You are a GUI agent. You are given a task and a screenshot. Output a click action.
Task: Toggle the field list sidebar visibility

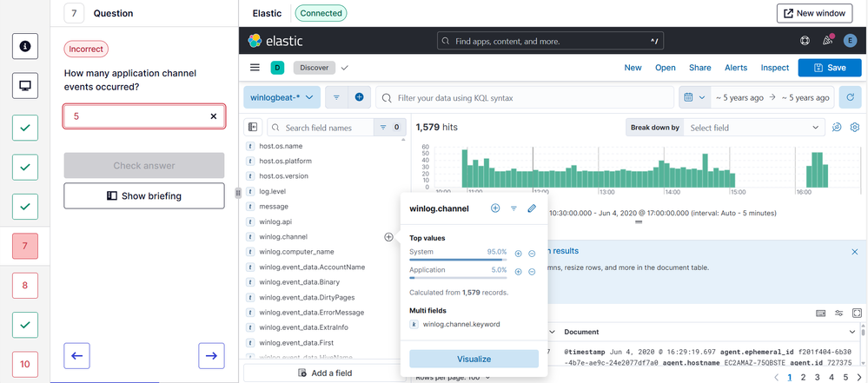click(x=253, y=128)
